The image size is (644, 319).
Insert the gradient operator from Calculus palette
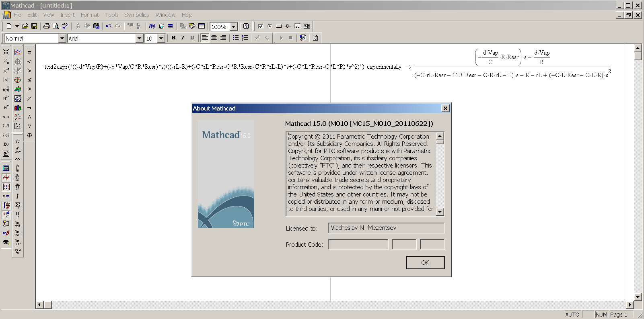[18, 252]
